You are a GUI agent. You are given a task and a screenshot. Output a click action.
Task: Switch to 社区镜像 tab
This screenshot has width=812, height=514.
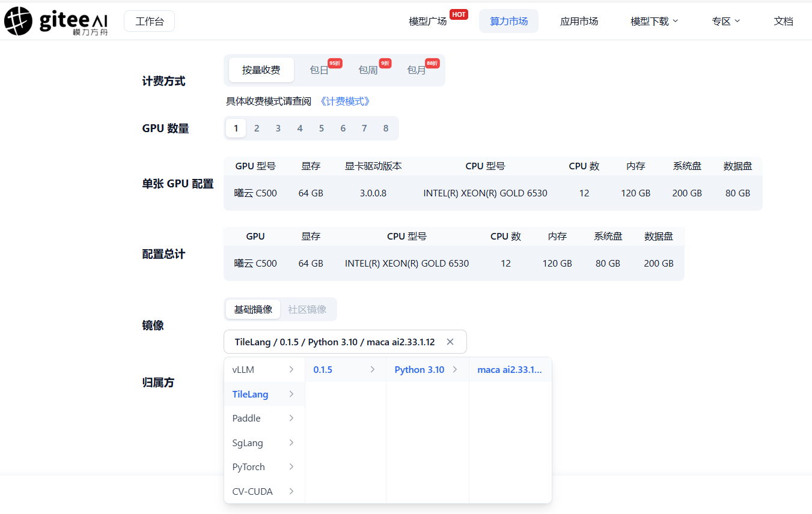coord(307,309)
